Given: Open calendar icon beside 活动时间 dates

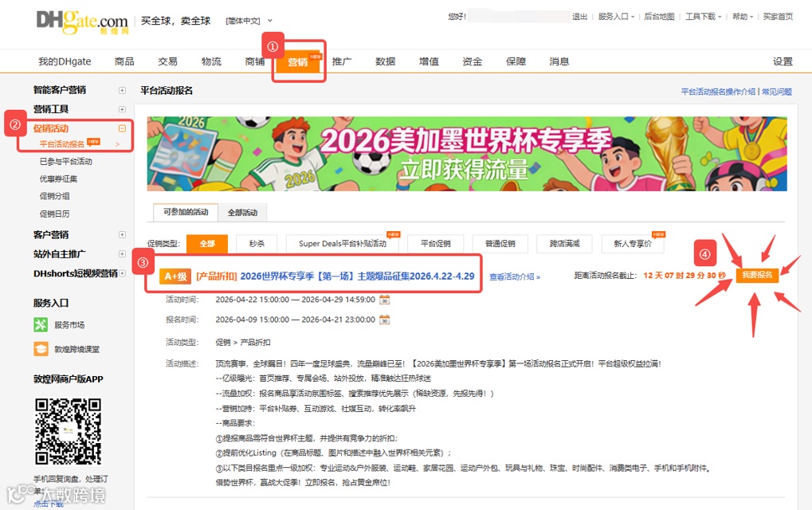Looking at the screenshot, I should coord(384,300).
